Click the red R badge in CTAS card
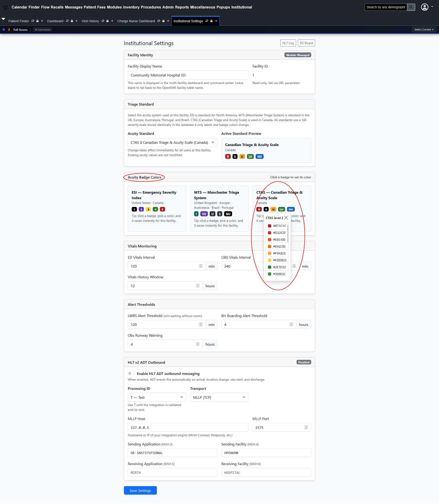Screen dimensions: 439x504 (x=259, y=209)
